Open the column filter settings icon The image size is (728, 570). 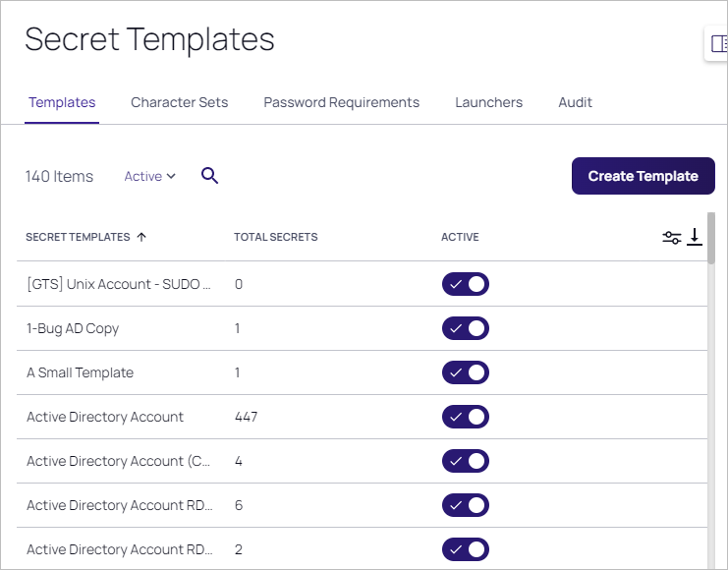[x=672, y=237]
